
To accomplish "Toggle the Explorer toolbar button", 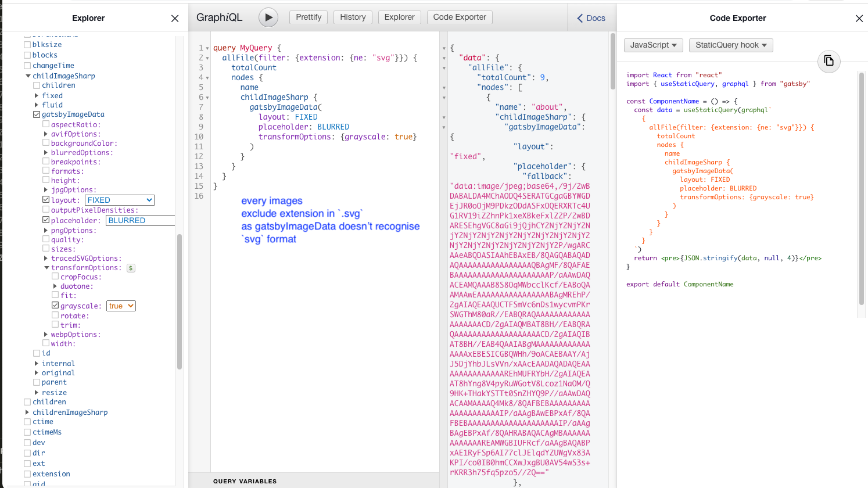I will (399, 17).
